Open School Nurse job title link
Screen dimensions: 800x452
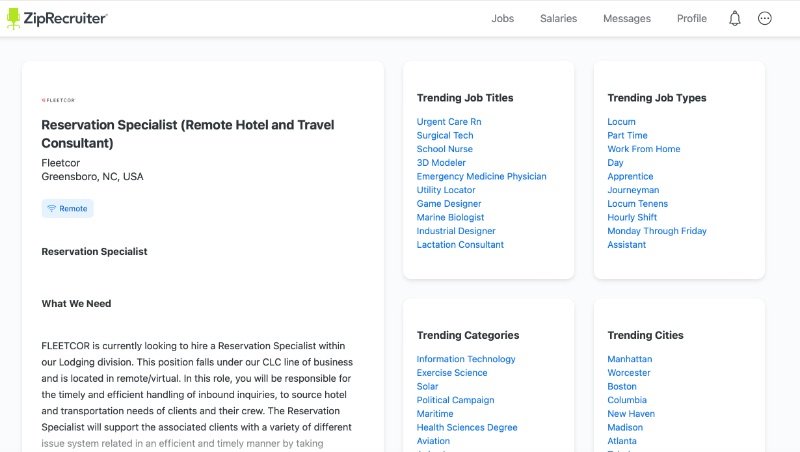tap(444, 149)
